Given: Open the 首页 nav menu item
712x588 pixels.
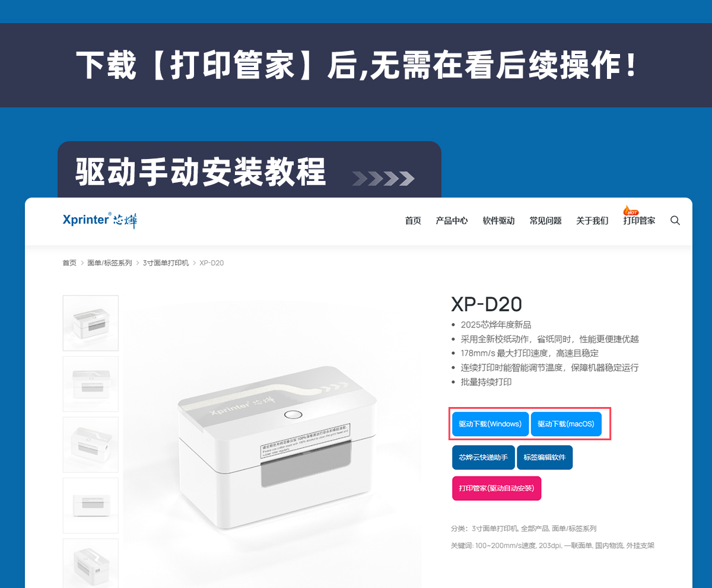Looking at the screenshot, I should coord(413,221).
